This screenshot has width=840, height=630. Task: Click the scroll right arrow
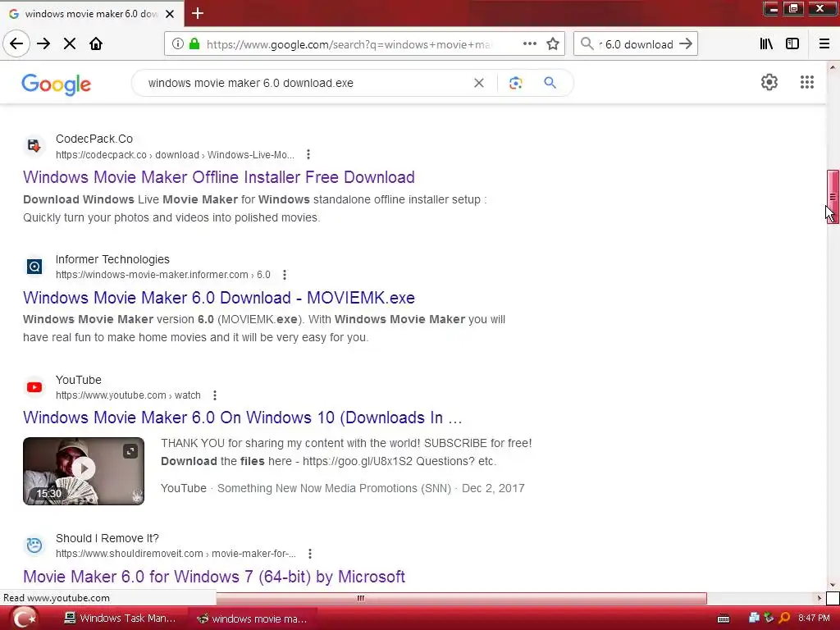point(819,598)
